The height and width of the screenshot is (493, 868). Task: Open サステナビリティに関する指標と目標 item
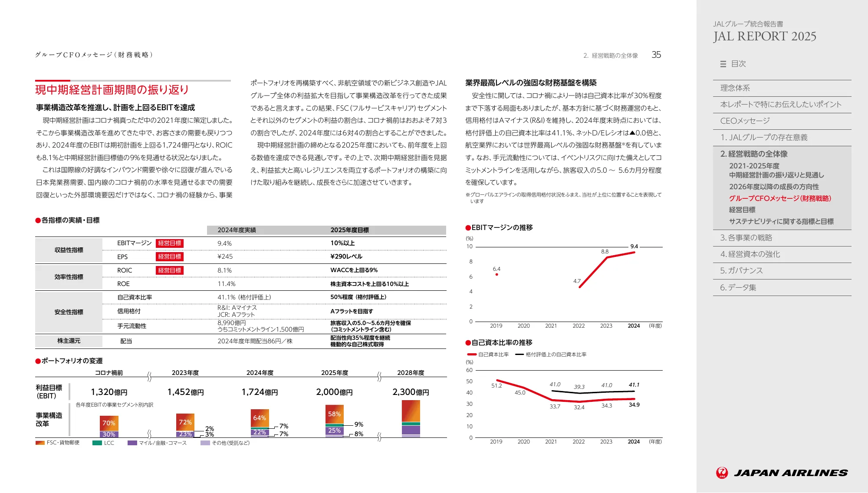pyautogui.click(x=781, y=221)
